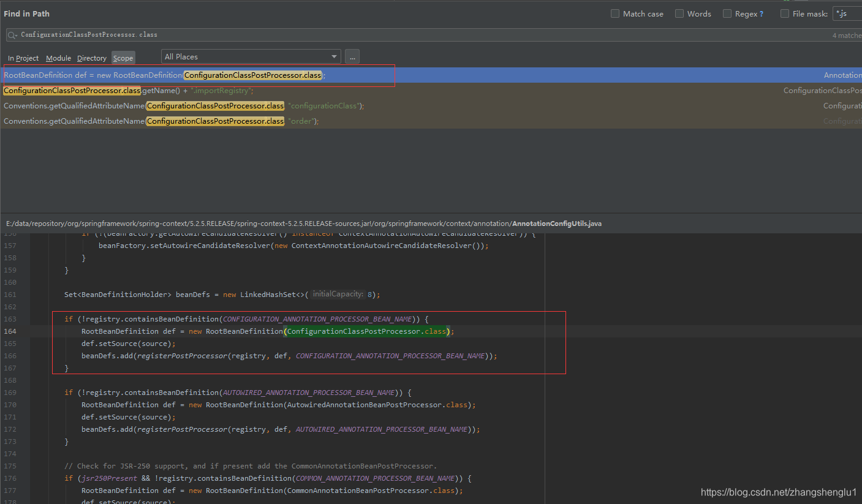Image resolution: width=862 pixels, height=504 pixels.
Task: Open the All Places scope dropdown
Action: [x=251, y=56]
